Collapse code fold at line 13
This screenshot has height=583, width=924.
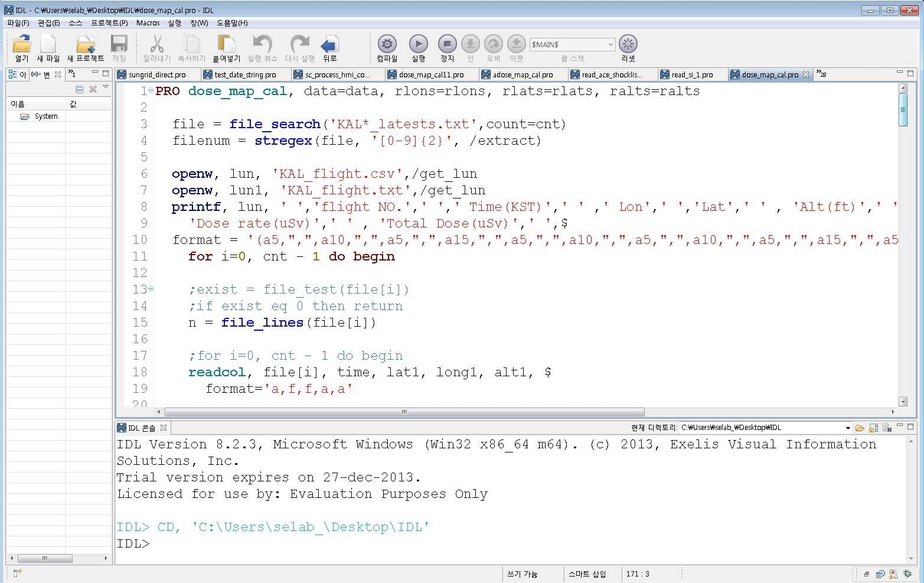pyautogui.click(x=151, y=289)
